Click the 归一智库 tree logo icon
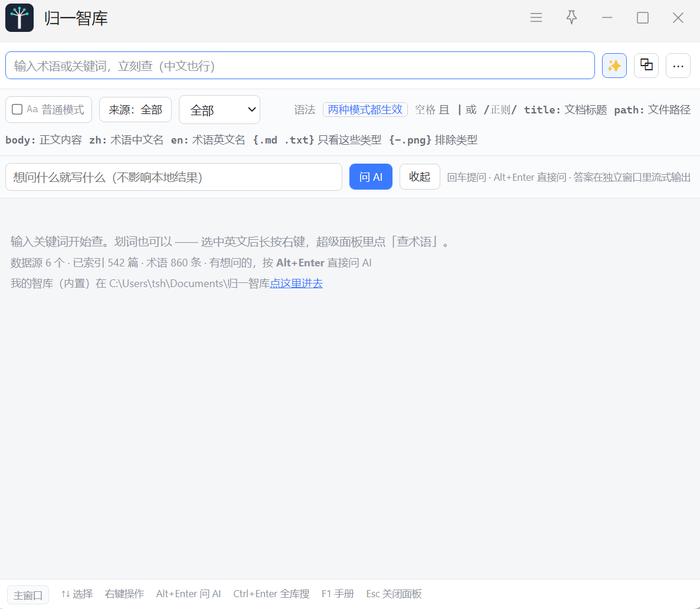700x609 pixels. [x=19, y=18]
